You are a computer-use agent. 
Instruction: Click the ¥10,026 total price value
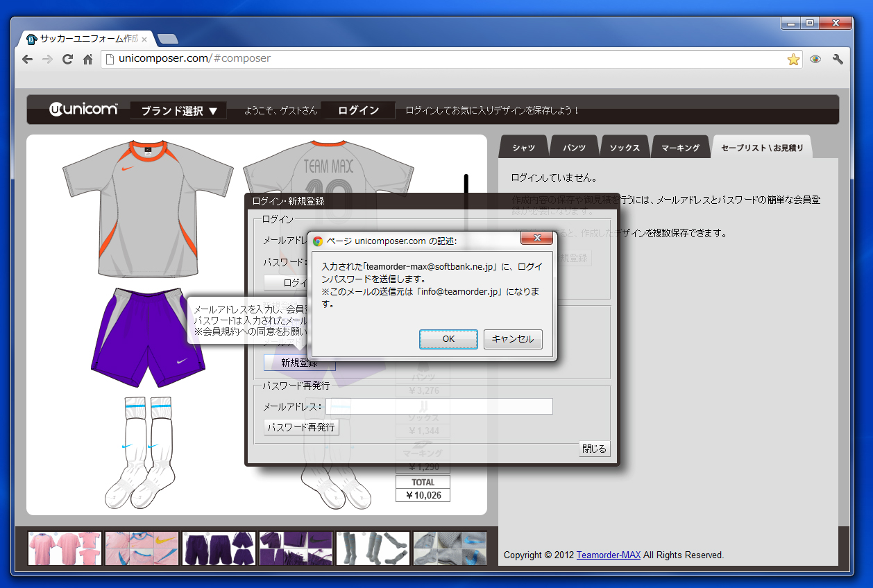tap(423, 495)
